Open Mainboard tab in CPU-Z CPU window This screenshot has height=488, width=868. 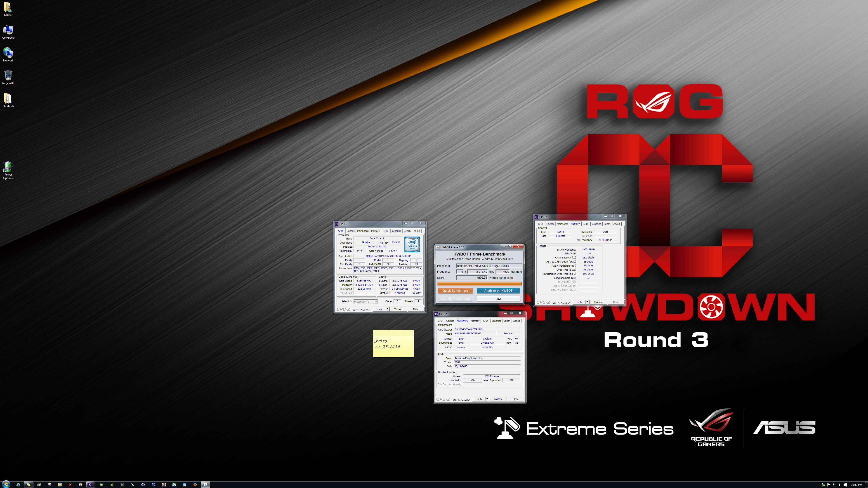click(363, 231)
